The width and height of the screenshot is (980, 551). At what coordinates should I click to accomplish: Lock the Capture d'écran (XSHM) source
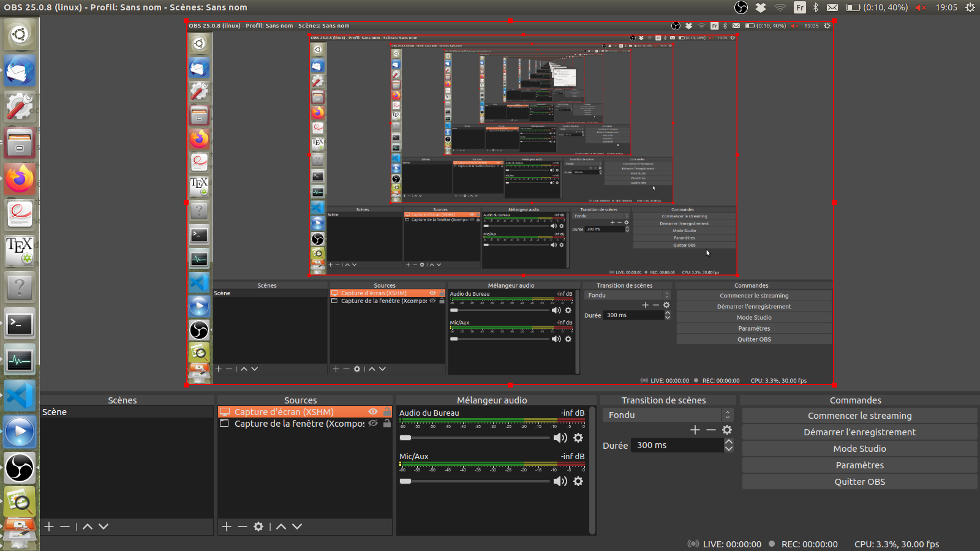point(387,412)
